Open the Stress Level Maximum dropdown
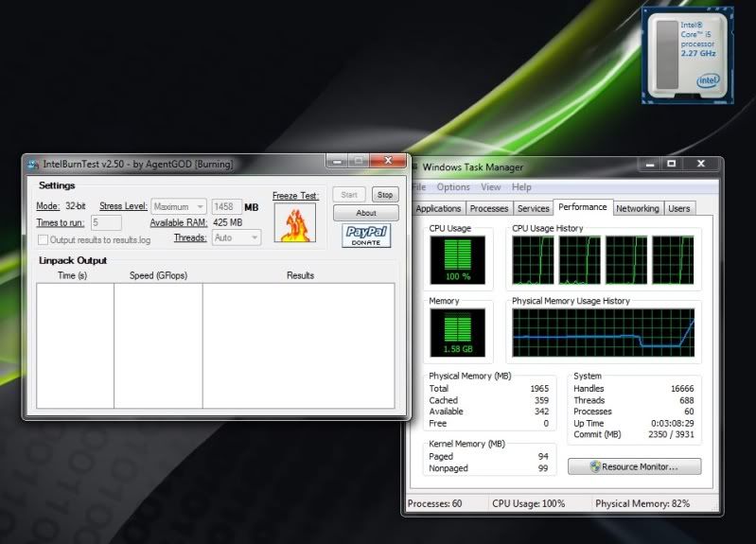Screen dimensions: 756x544 click(x=179, y=206)
